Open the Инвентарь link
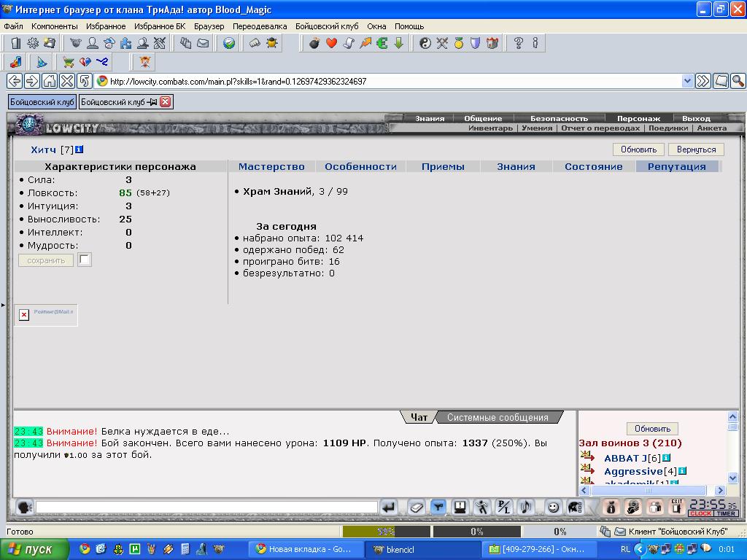This screenshot has height=560, width=747. [x=490, y=128]
